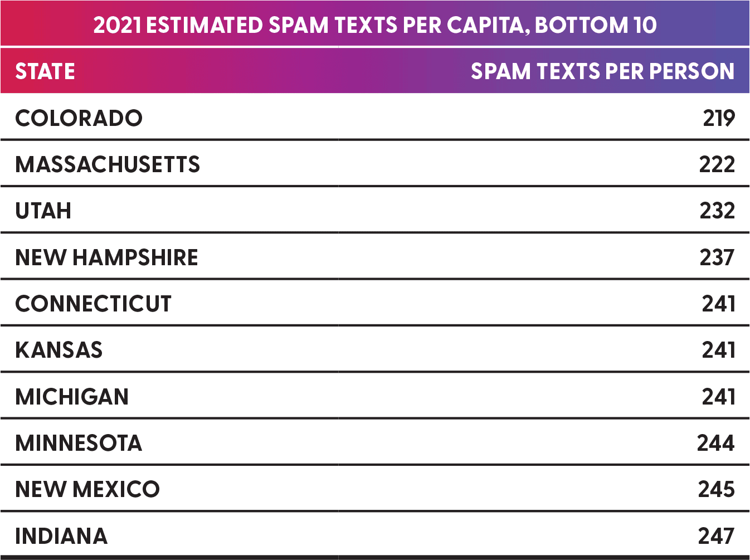Click New Mexico's value of 245

(x=717, y=489)
